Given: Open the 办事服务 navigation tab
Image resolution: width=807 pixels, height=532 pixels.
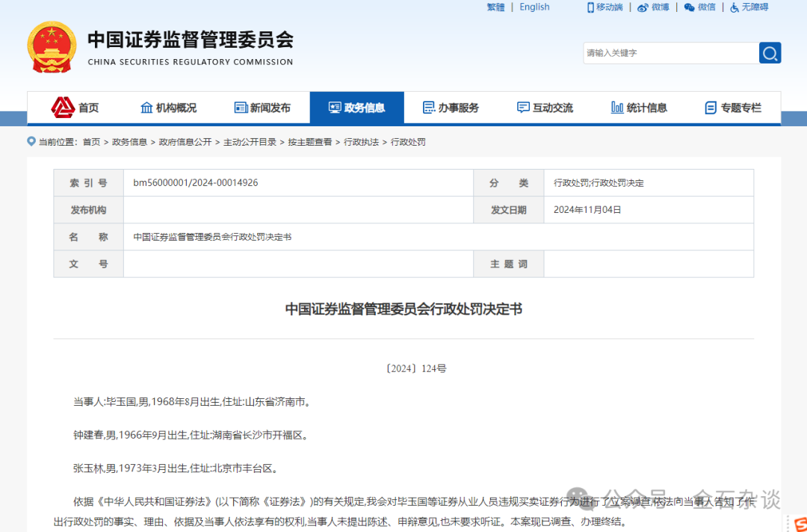Looking at the screenshot, I should 451,108.
